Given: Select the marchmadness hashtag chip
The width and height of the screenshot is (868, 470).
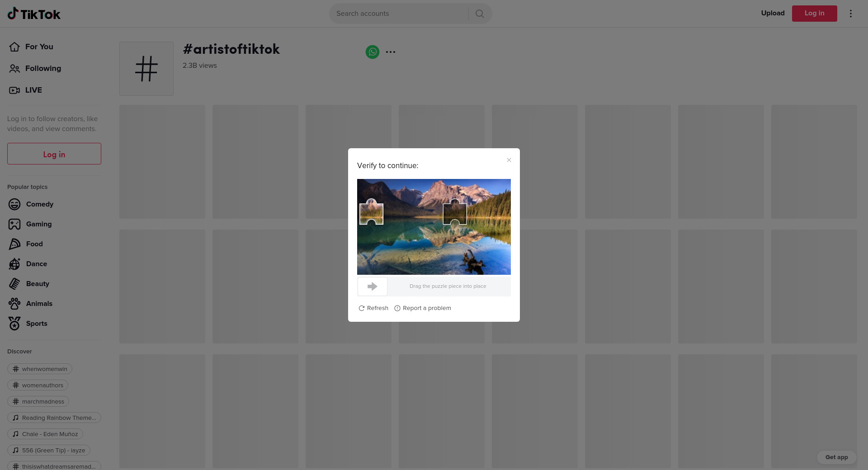Looking at the screenshot, I should [x=38, y=401].
